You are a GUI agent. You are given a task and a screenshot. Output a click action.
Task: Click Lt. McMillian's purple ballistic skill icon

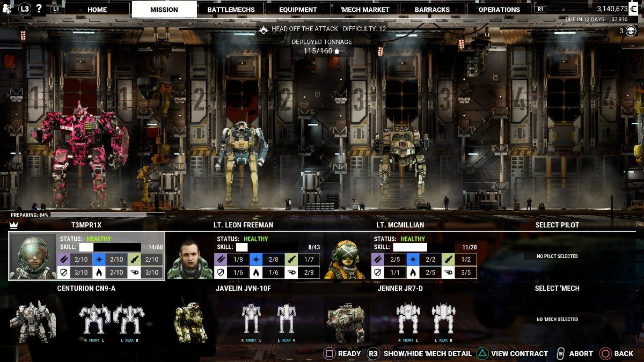pyautogui.click(x=377, y=260)
